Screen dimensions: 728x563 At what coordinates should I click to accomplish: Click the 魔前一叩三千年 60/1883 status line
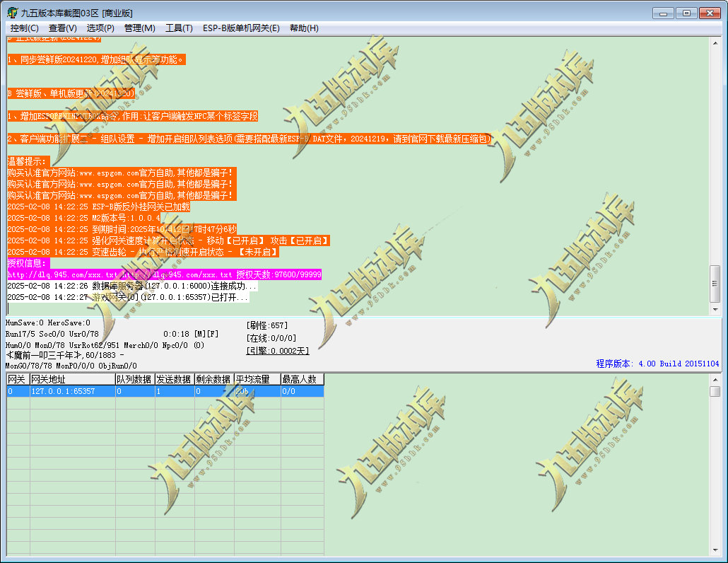click(64, 355)
